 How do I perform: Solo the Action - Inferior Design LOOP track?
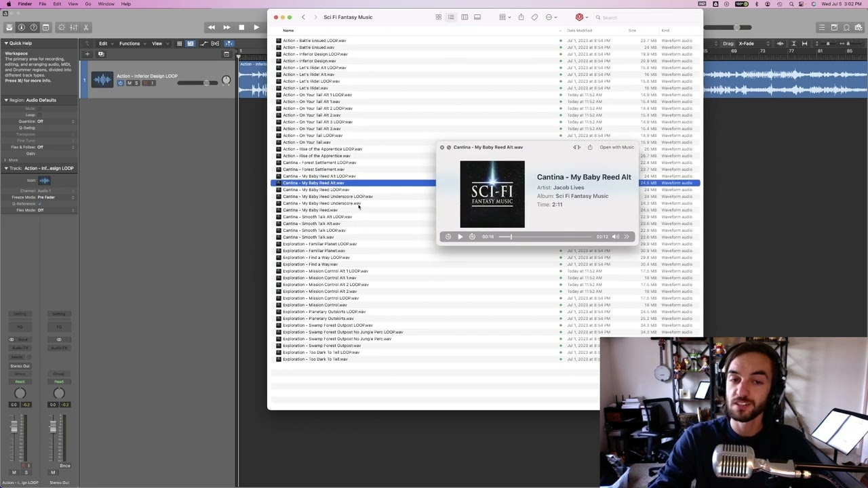136,83
